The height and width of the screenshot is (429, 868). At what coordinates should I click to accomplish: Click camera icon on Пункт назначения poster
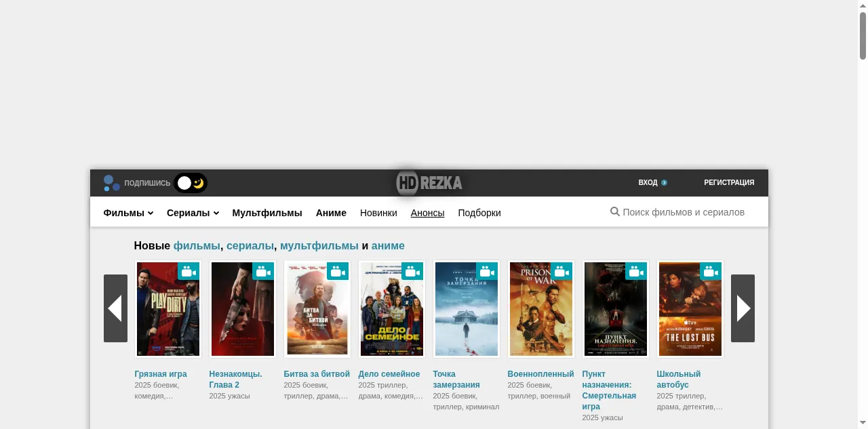(636, 272)
